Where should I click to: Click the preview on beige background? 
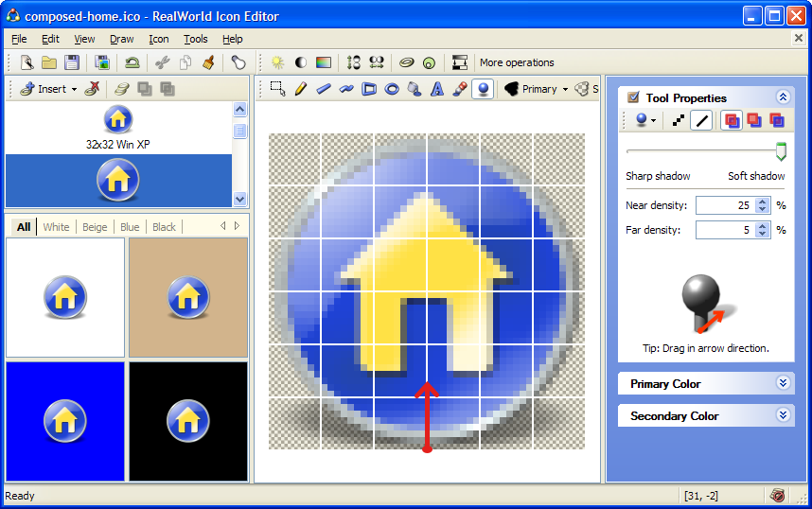click(x=188, y=297)
